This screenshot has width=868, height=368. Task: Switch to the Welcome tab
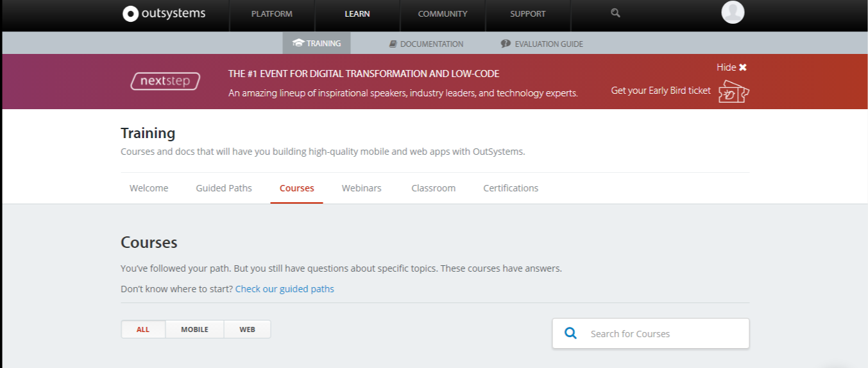(149, 188)
